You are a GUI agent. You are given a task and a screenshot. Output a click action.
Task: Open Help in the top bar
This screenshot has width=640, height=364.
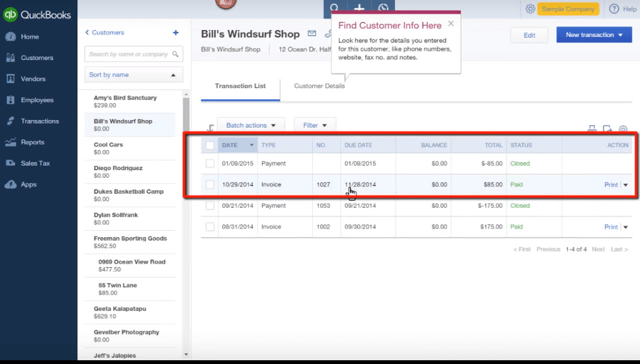623,9
